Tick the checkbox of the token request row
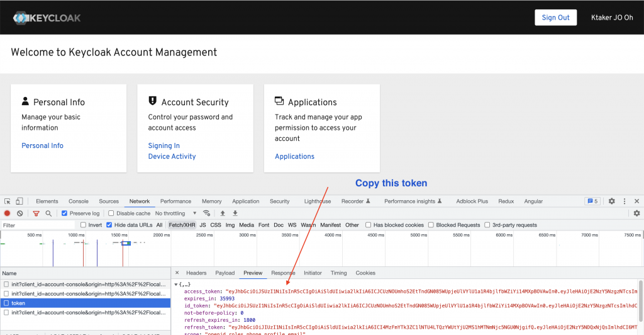The image size is (644, 335). click(6, 304)
